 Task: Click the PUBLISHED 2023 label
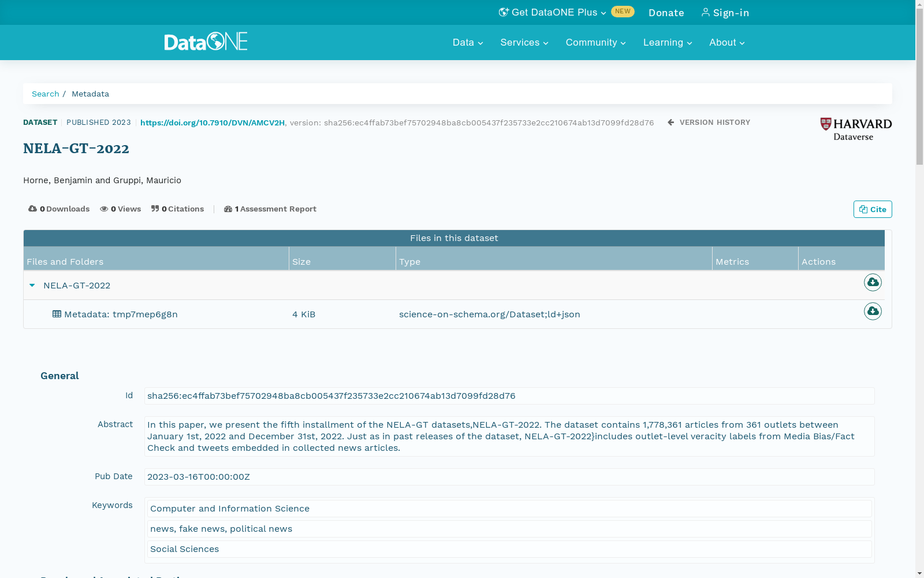(x=99, y=122)
